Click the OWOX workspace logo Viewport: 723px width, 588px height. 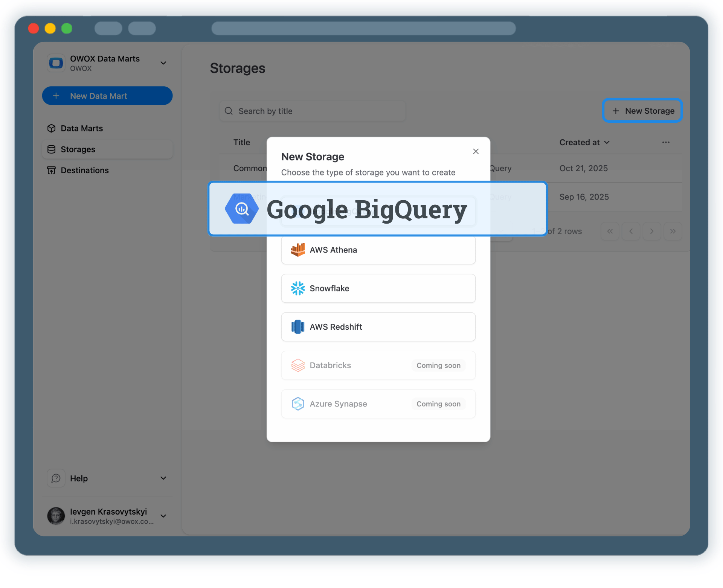(x=56, y=62)
